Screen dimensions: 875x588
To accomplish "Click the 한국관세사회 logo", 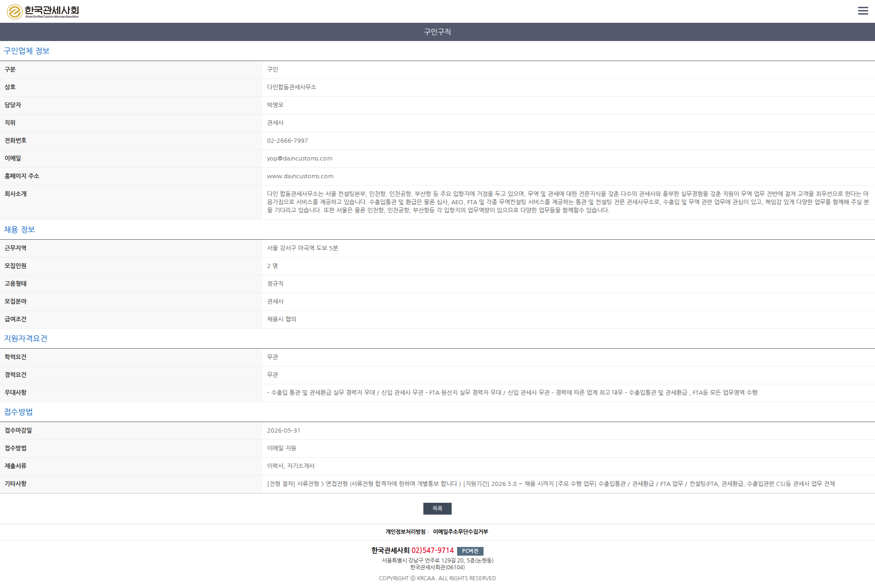I will (43, 11).
